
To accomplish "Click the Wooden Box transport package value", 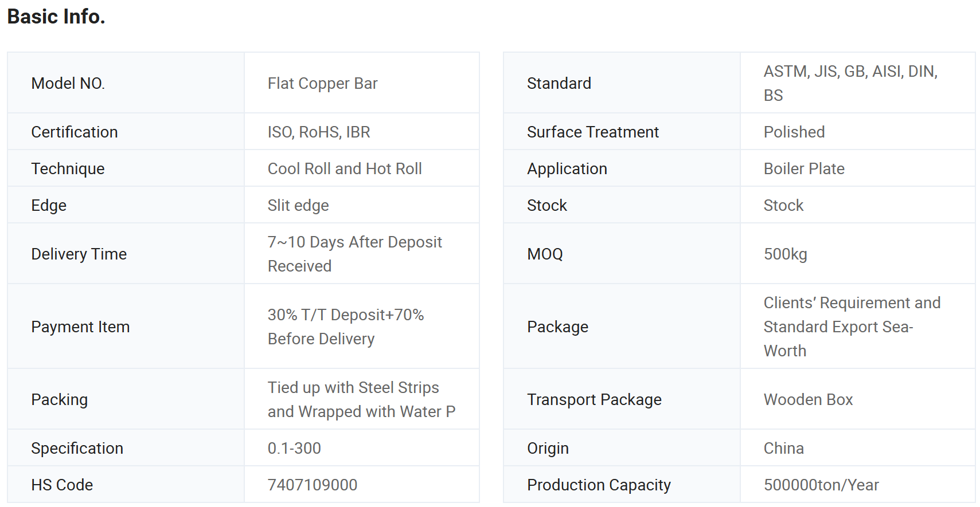I will coord(808,399).
